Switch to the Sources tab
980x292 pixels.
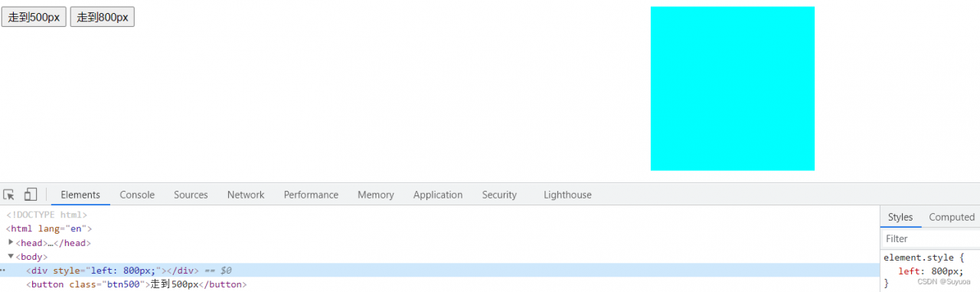point(191,195)
